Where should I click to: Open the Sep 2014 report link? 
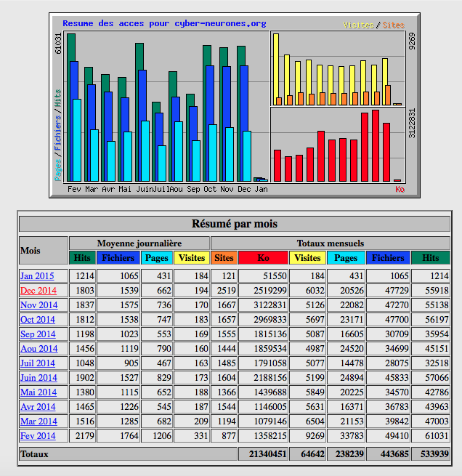pos(38,334)
